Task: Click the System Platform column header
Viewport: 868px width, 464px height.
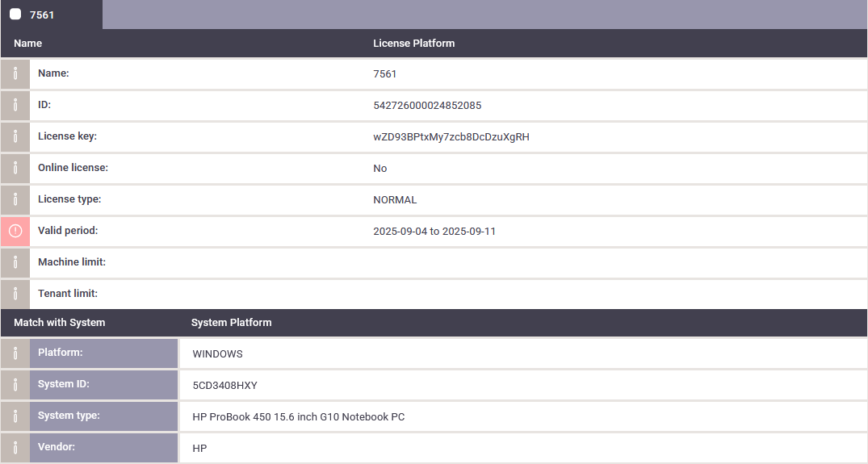Action: point(232,323)
